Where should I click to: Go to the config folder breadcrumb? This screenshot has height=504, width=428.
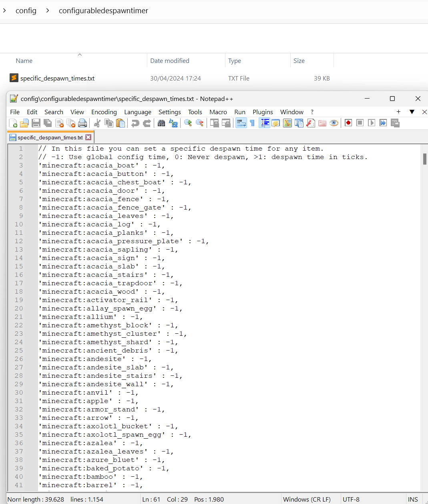pos(26,10)
